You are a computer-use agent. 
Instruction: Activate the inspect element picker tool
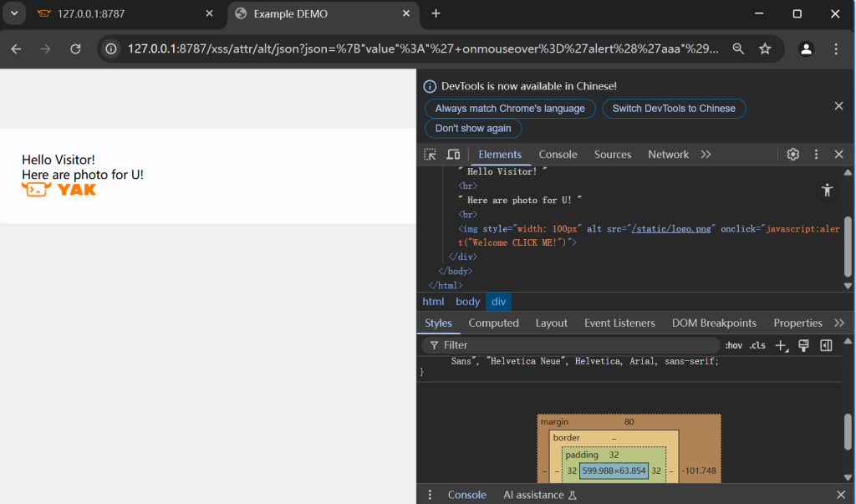[x=430, y=155]
